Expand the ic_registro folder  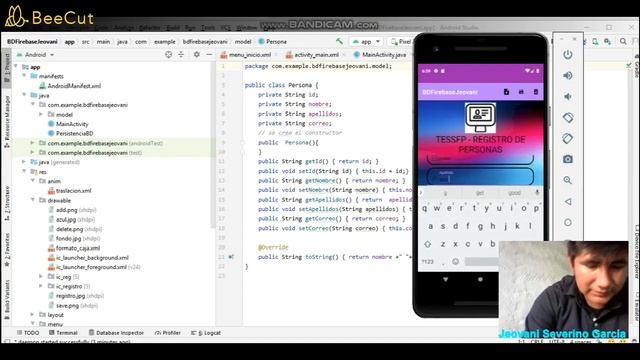(41, 286)
